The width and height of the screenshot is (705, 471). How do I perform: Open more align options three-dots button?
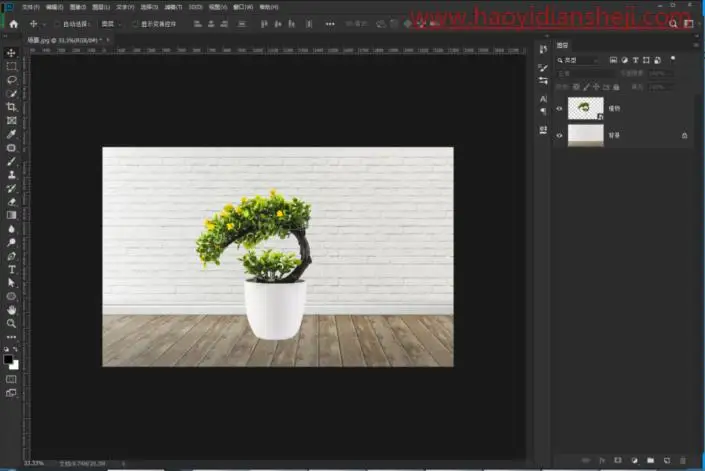tap(330, 24)
